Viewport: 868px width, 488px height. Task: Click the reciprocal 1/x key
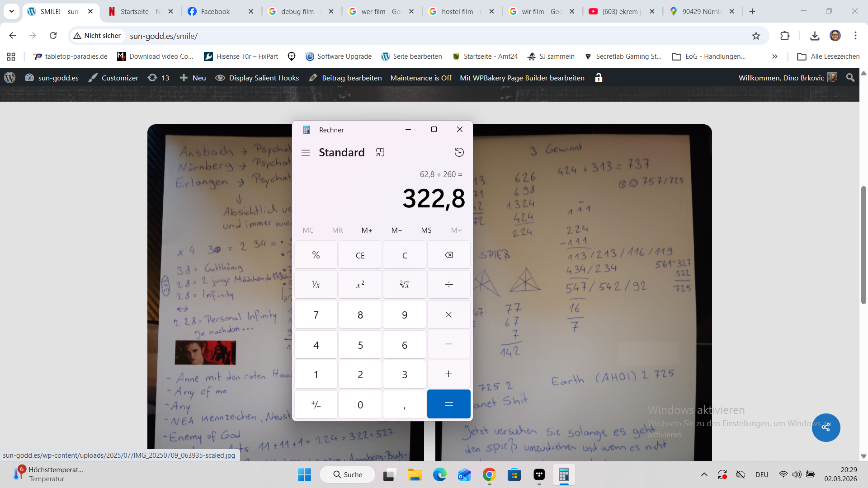click(x=316, y=285)
